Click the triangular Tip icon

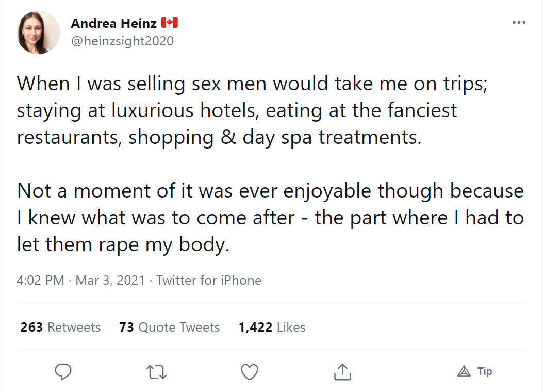pos(464,371)
